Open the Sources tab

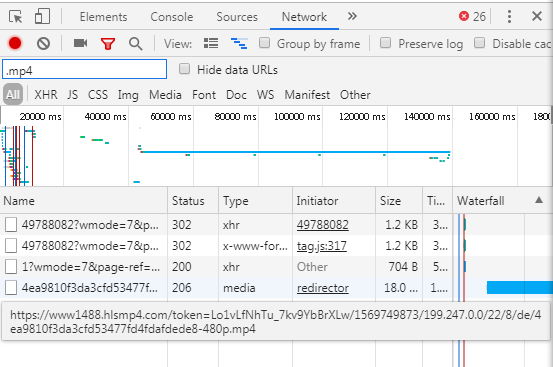(237, 17)
